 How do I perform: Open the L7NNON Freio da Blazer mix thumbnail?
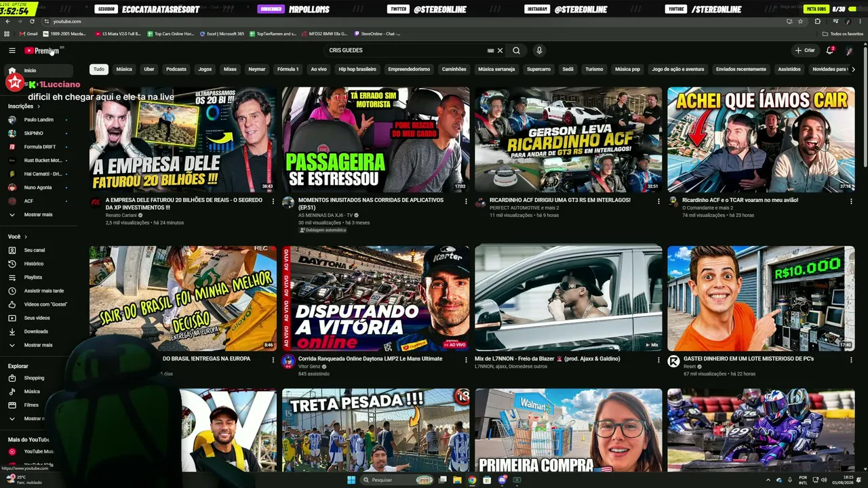coord(568,298)
